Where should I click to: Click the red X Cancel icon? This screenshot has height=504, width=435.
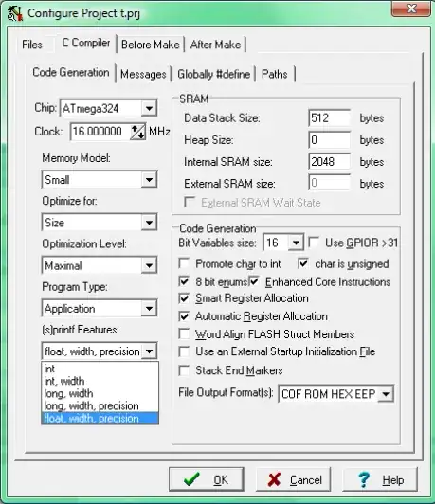(274, 479)
